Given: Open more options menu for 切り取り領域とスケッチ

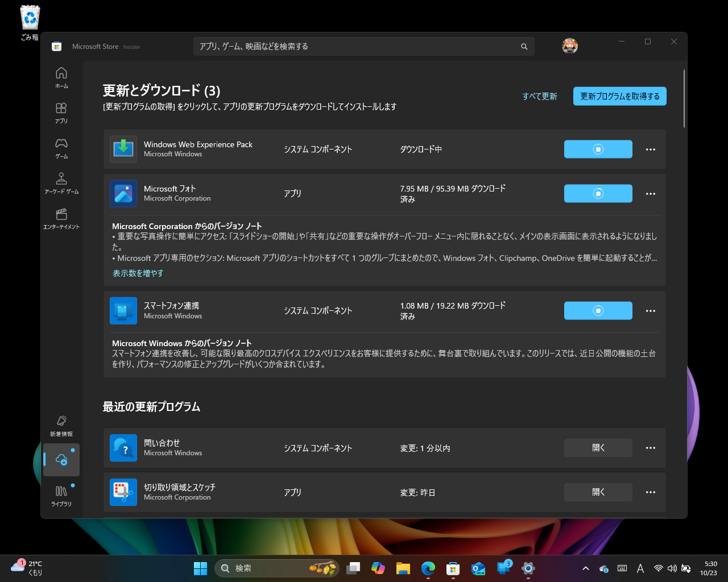Looking at the screenshot, I should (x=650, y=492).
